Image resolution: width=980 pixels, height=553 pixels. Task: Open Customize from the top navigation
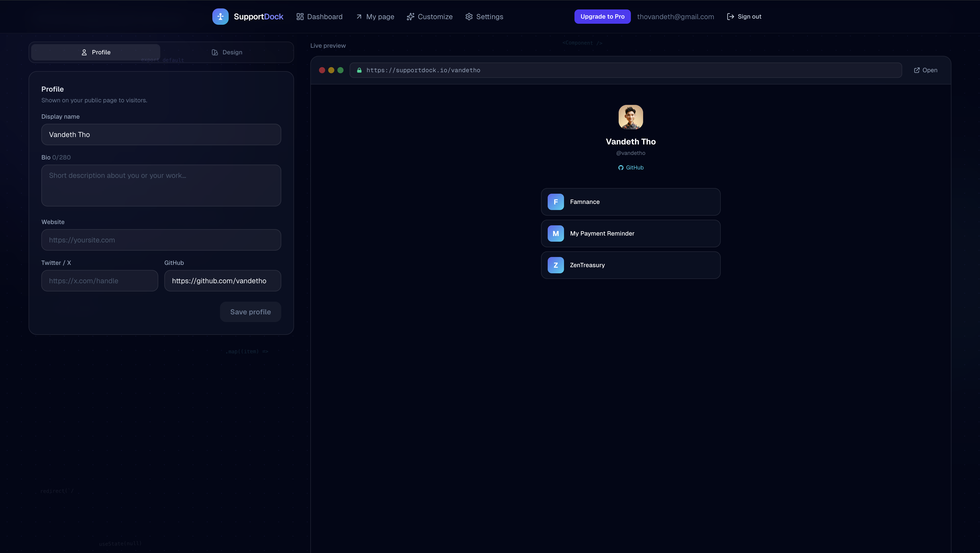point(430,17)
